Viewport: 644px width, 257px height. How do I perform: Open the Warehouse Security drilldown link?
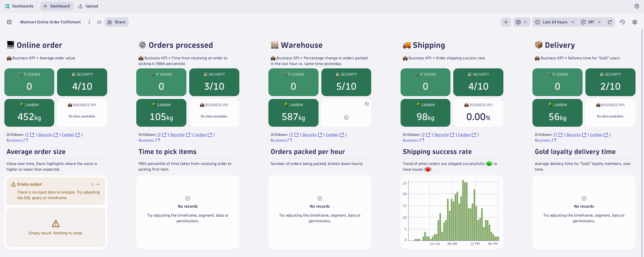[309, 135]
